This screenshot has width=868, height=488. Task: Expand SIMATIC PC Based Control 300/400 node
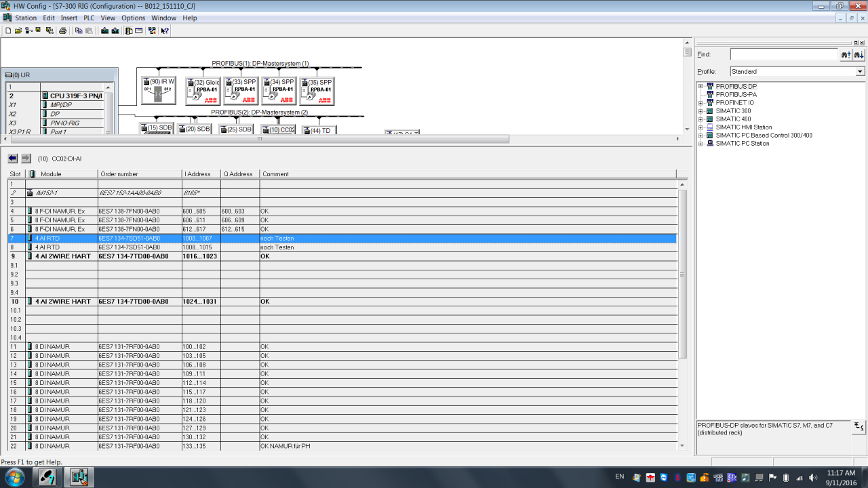(701, 136)
